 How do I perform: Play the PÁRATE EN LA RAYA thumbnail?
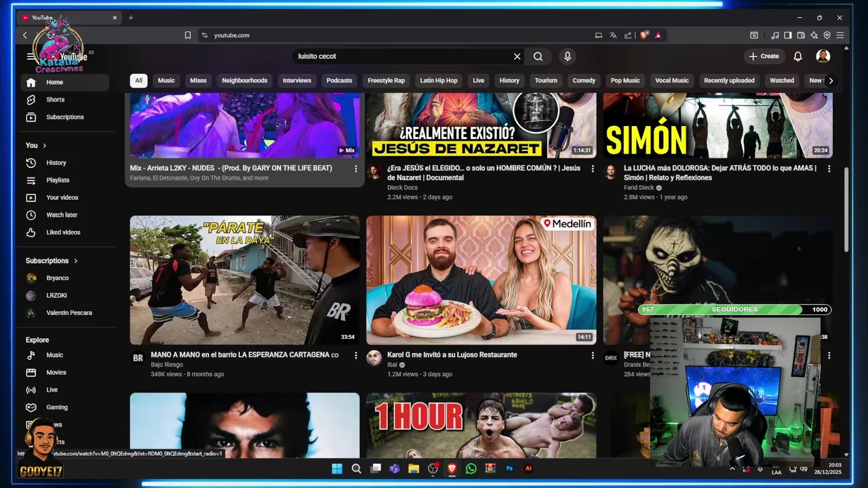click(245, 280)
